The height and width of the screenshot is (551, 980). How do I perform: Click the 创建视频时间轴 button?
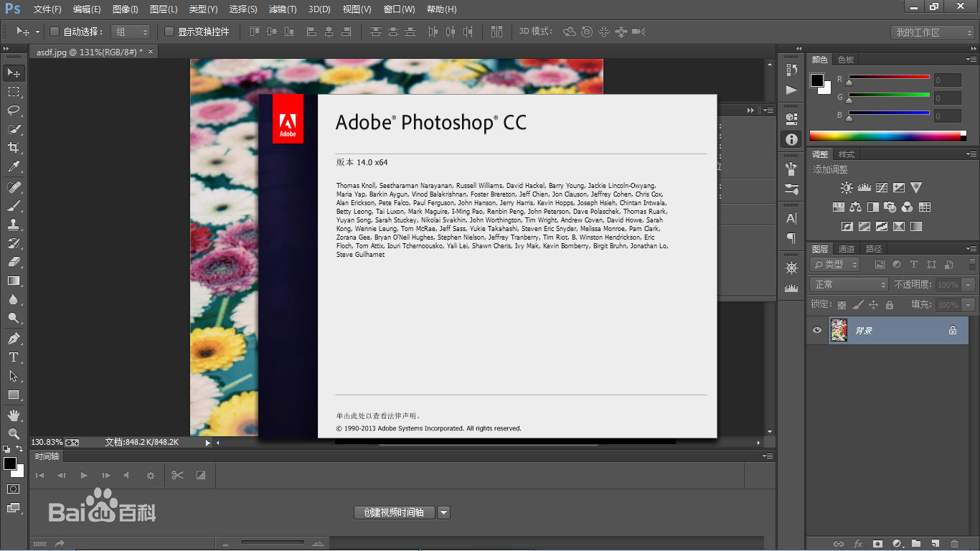click(x=394, y=512)
